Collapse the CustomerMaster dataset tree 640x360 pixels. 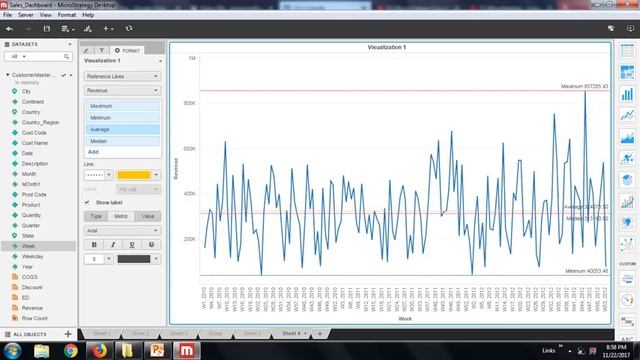click(7, 75)
